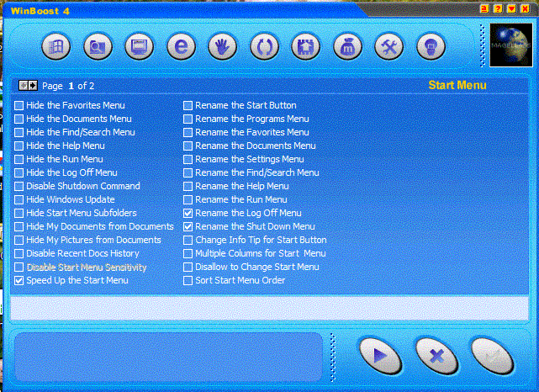Screen dimensions: 539x392
Task: Go to previous page arrow
Action: pos(23,85)
